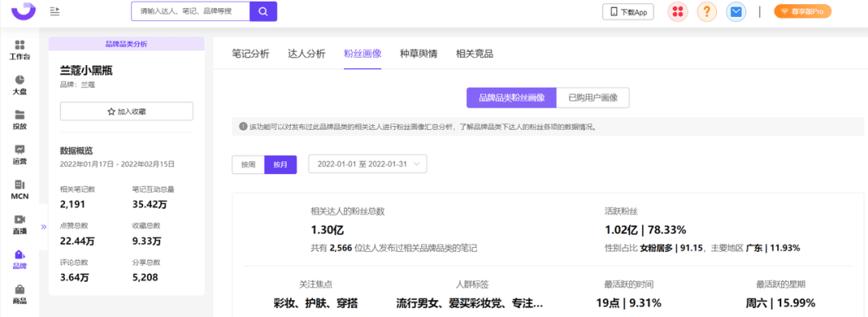Switch to 笔记分析 tab
This screenshot has height=317, width=868.
coord(250,54)
